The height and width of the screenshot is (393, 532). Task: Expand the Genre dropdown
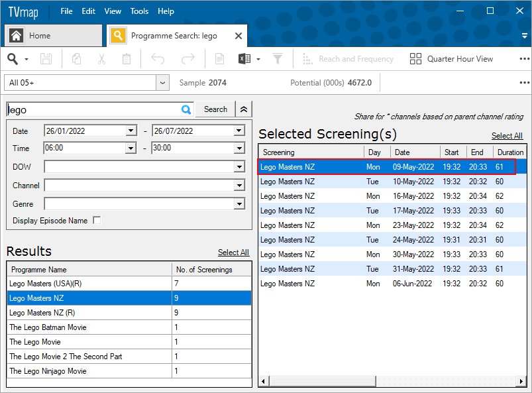239,204
